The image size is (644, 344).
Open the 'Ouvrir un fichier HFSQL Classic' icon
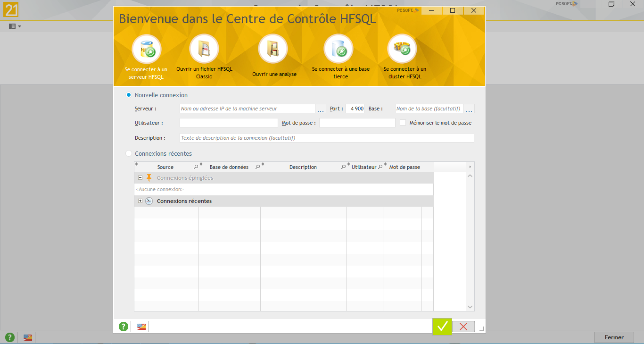pos(204,49)
